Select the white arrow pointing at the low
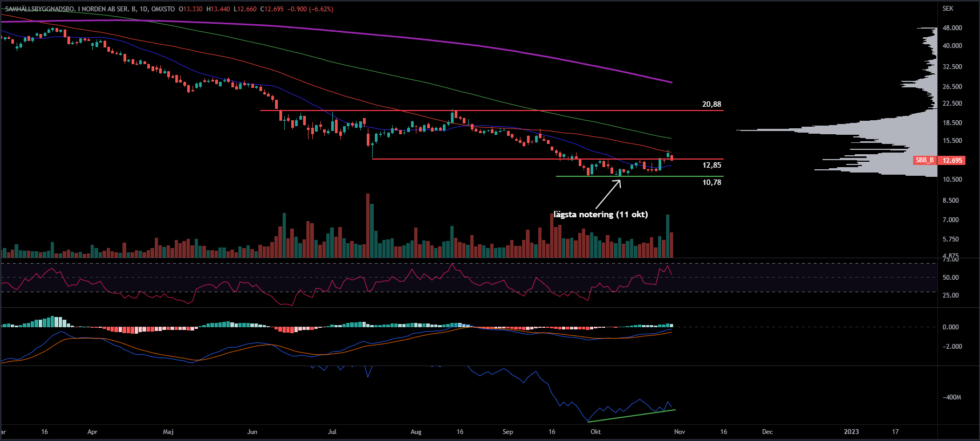The width and height of the screenshot is (980, 441). coord(608,194)
